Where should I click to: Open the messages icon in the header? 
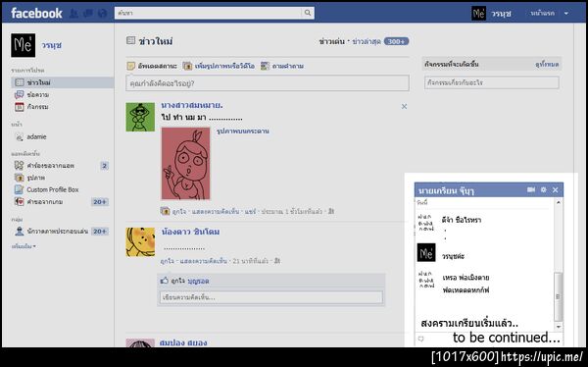[88, 14]
